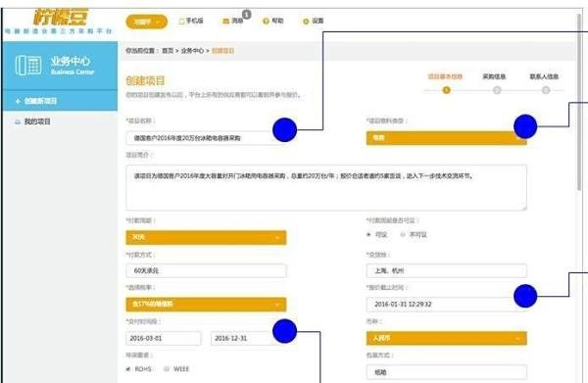Select the 不可议 radio button
The width and height of the screenshot is (588, 383).
(x=403, y=235)
